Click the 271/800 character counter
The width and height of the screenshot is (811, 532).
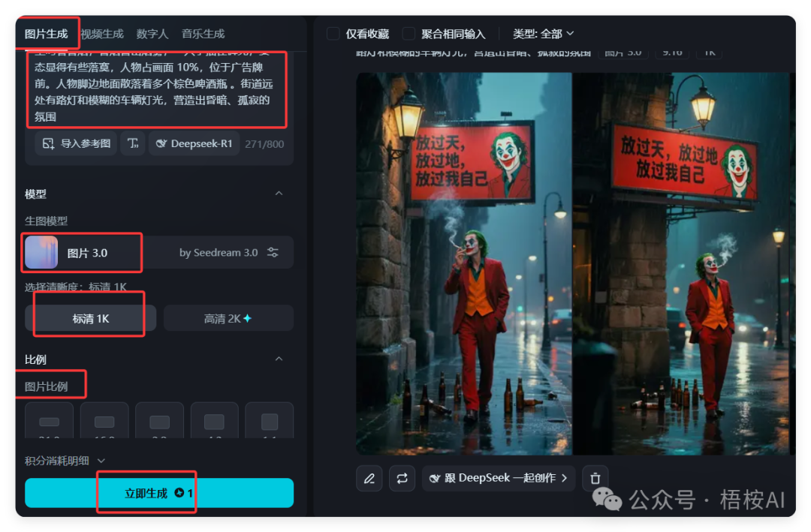point(264,144)
